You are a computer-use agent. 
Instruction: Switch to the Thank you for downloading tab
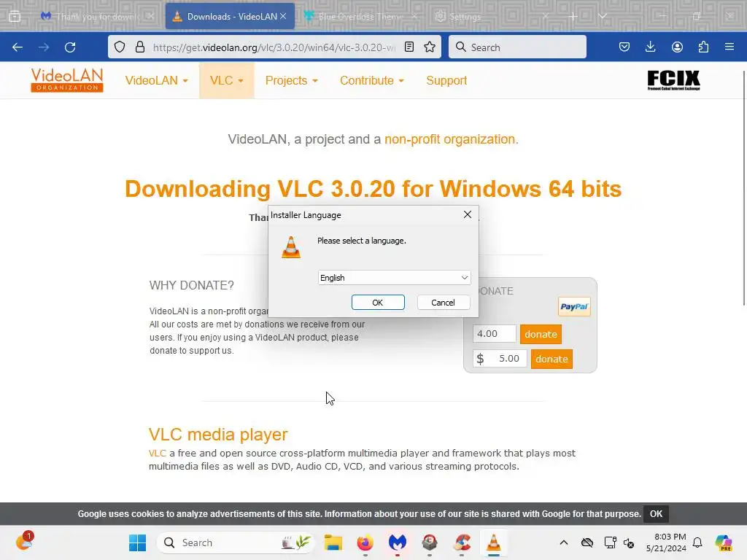click(x=97, y=16)
